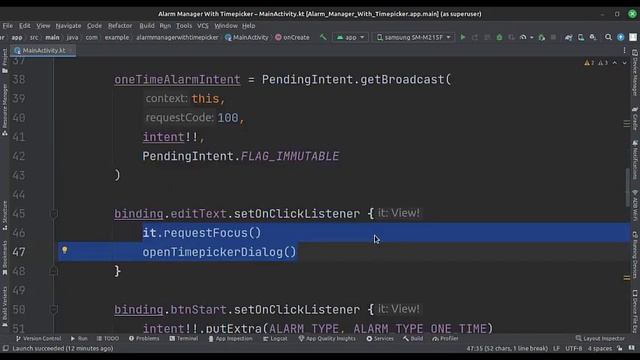Jump to previous highlighted error arrow
The image size is (640, 360).
point(615,63)
